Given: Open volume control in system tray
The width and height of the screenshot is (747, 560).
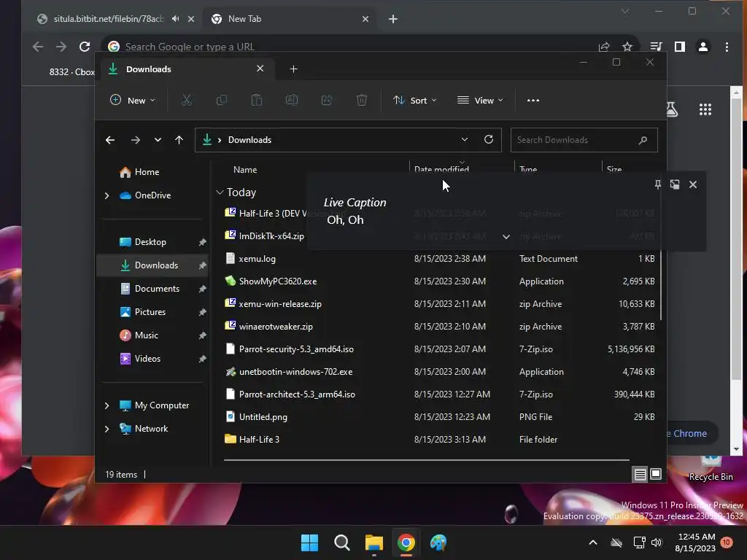Looking at the screenshot, I should [x=657, y=542].
